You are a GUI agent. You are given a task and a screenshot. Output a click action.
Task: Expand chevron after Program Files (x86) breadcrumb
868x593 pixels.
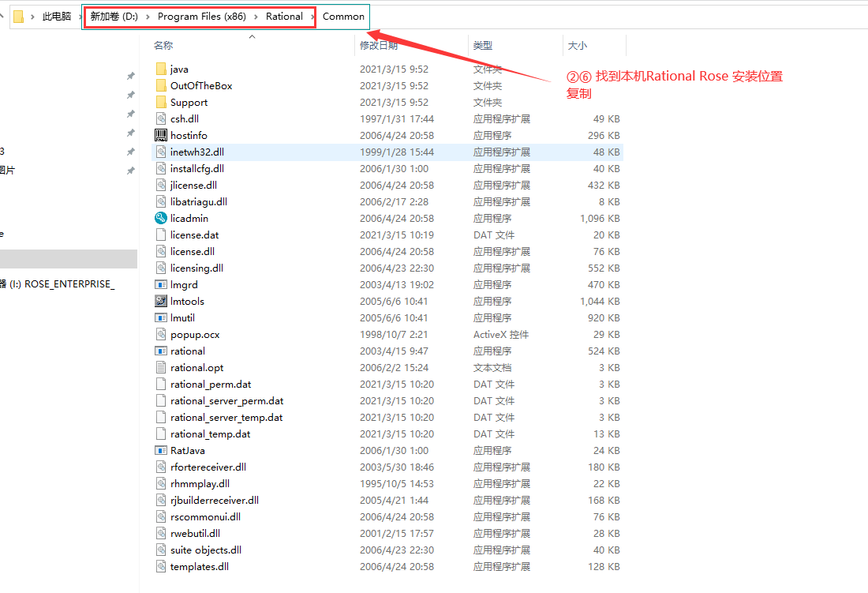point(256,17)
